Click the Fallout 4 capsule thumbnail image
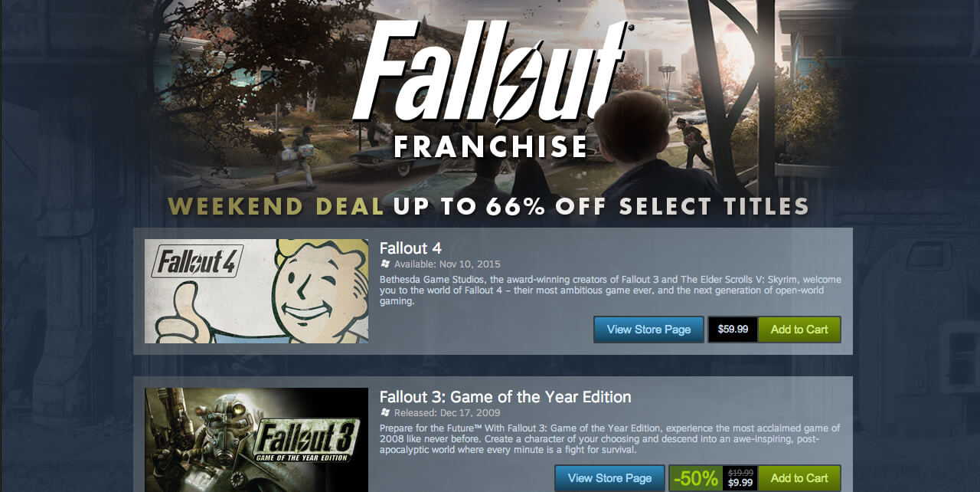The height and width of the screenshot is (492, 980). tap(256, 291)
